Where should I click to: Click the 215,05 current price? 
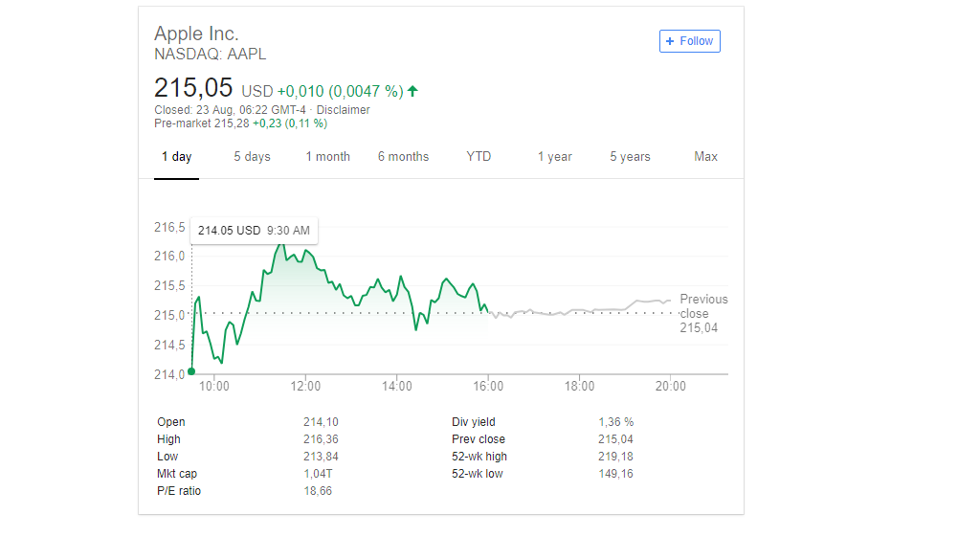tap(193, 88)
